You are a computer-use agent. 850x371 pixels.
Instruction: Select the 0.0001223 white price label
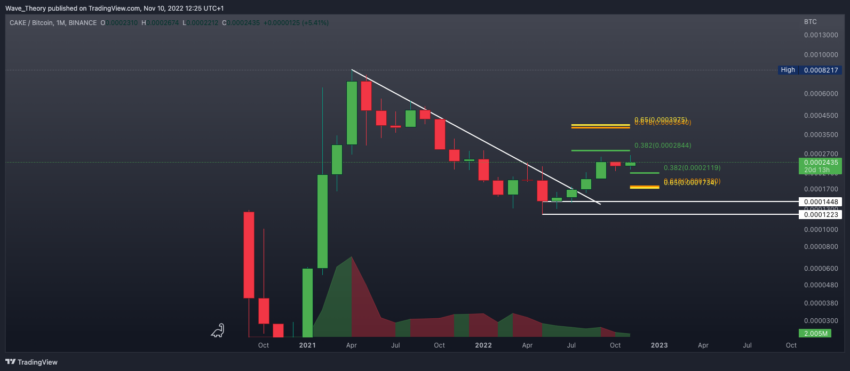coord(820,215)
